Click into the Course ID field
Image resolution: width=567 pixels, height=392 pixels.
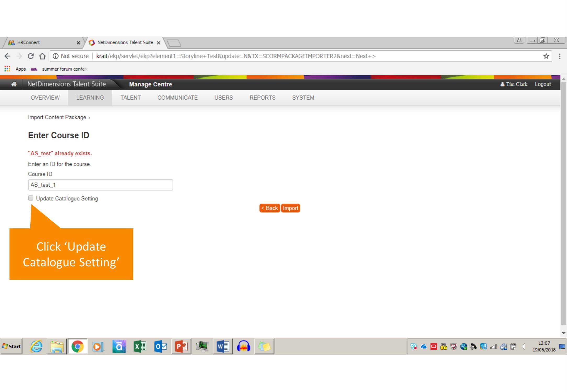(100, 185)
